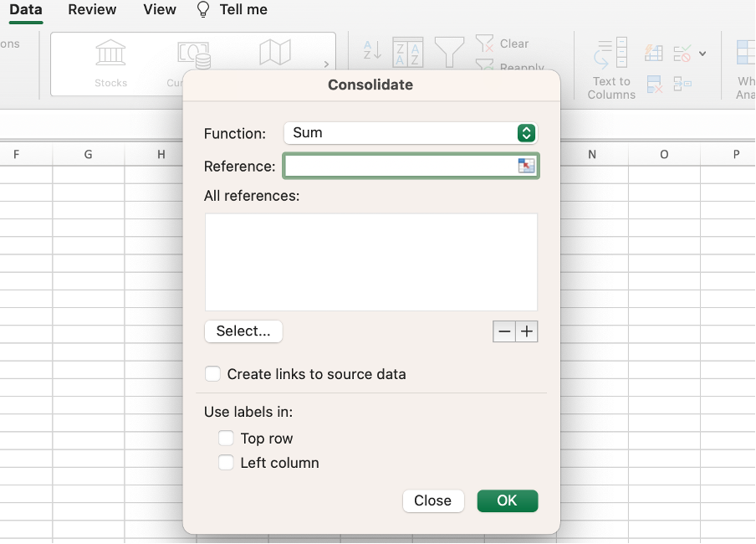Click the plus button to add reference
This screenshot has height=544, width=756.
[x=527, y=332]
